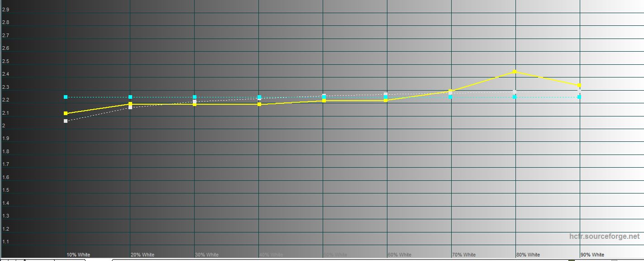The width and height of the screenshot is (644, 261).
Task: Select the cyan reference marker at 10% White
Action: click(x=66, y=97)
